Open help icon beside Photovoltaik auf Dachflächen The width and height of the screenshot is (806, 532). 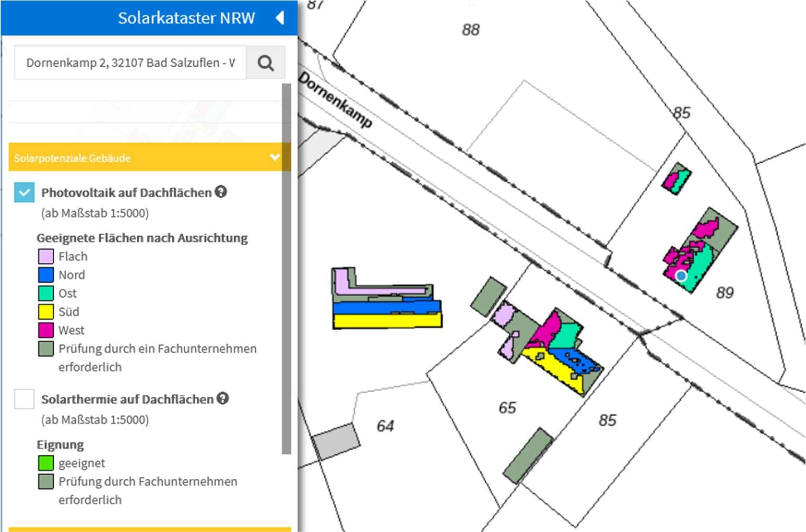pyautogui.click(x=221, y=192)
